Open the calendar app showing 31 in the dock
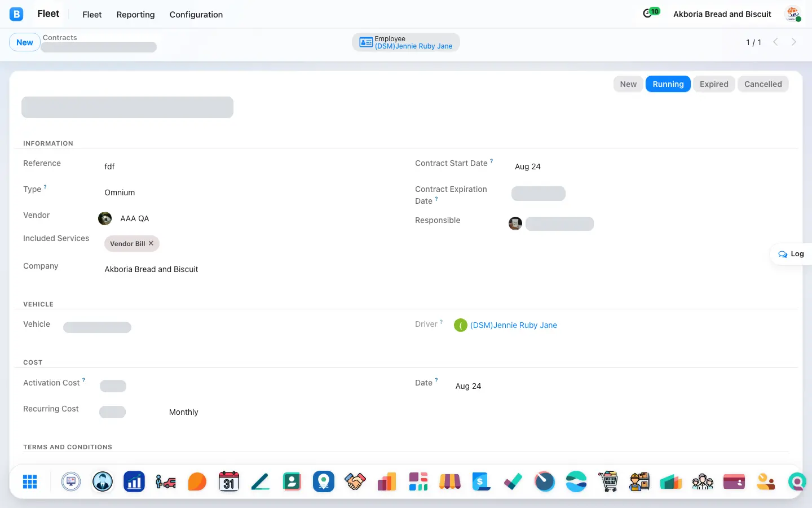Viewport: 812px width, 508px height. tap(229, 481)
